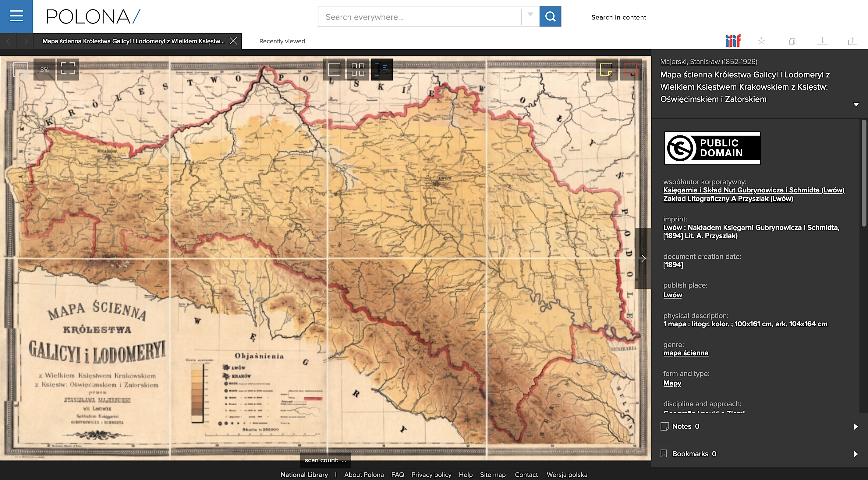The image size is (868, 480).
Task: Go to next tab with right arrow
Action: click(26, 41)
